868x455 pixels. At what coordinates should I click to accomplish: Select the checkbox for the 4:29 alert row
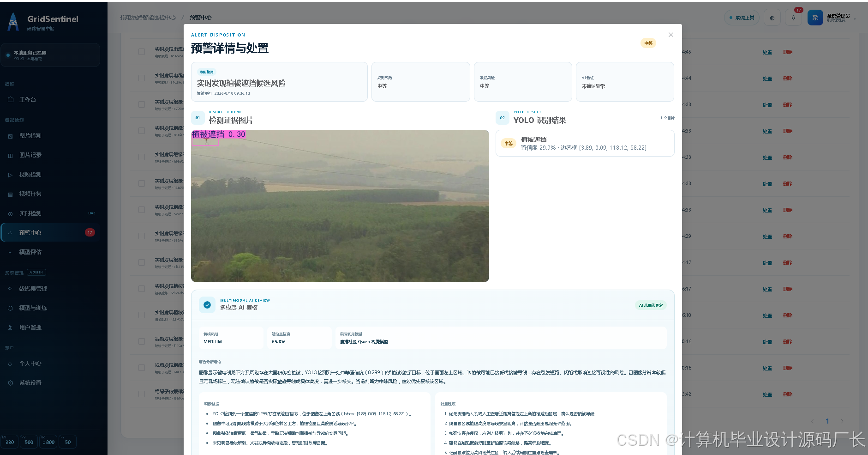[x=142, y=236]
